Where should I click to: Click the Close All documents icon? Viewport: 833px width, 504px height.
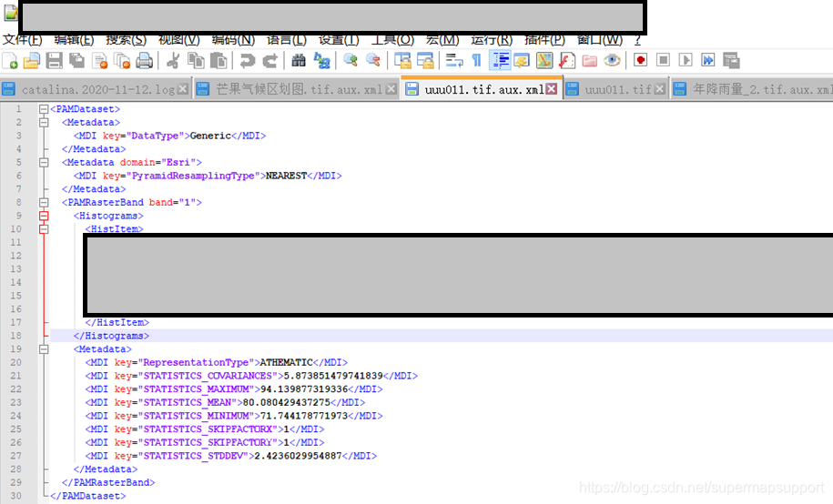click(122, 61)
